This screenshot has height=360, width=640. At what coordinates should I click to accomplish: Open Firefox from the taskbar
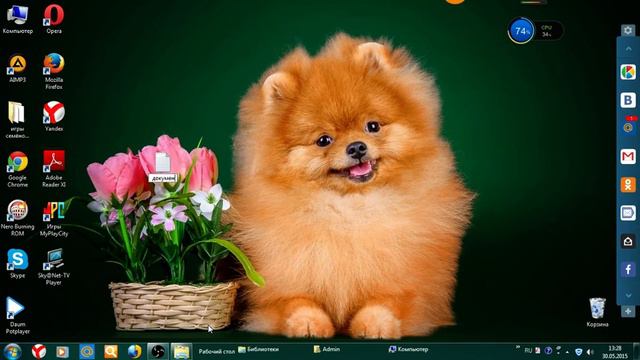134,351
